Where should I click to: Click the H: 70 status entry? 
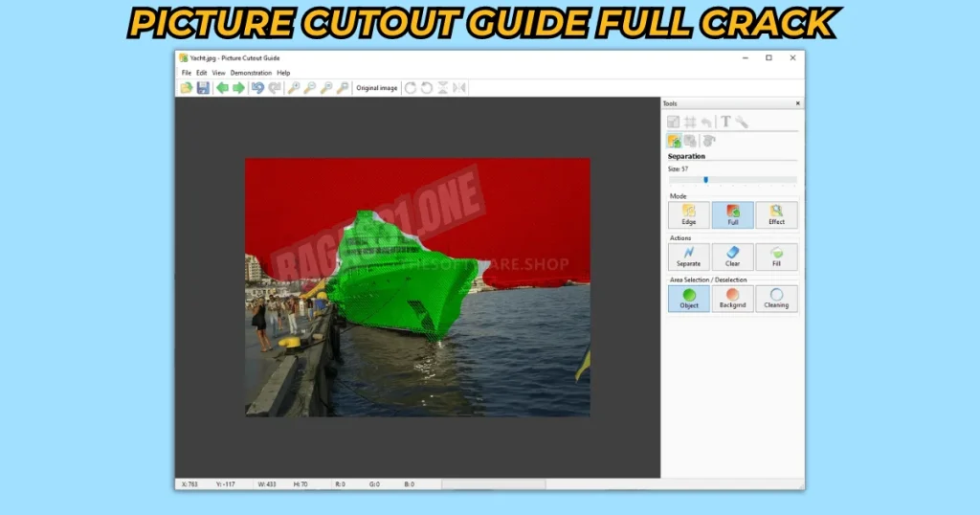[301, 484]
